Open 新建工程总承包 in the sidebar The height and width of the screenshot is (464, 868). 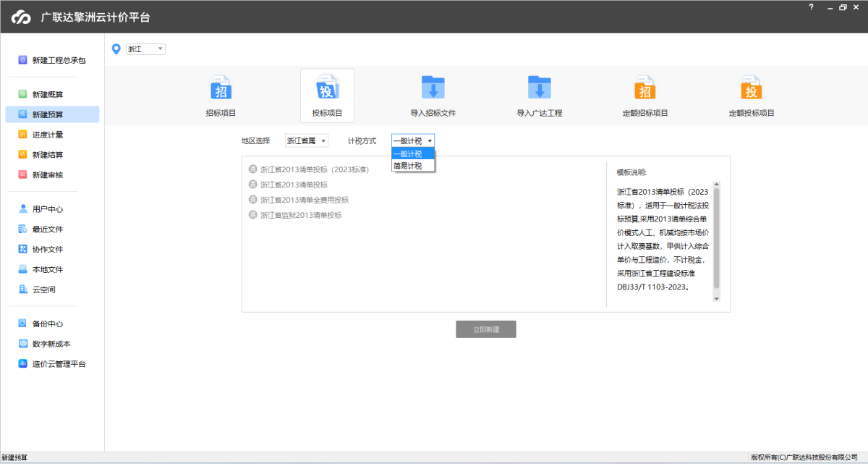pyautogui.click(x=51, y=59)
